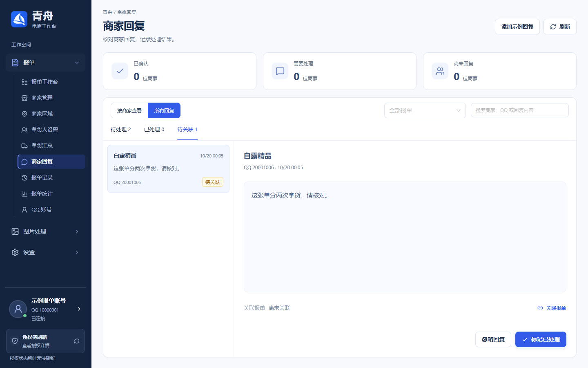Click the 拿货人设置 people icon
This screenshot has width=588, height=368.
click(24, 130)
